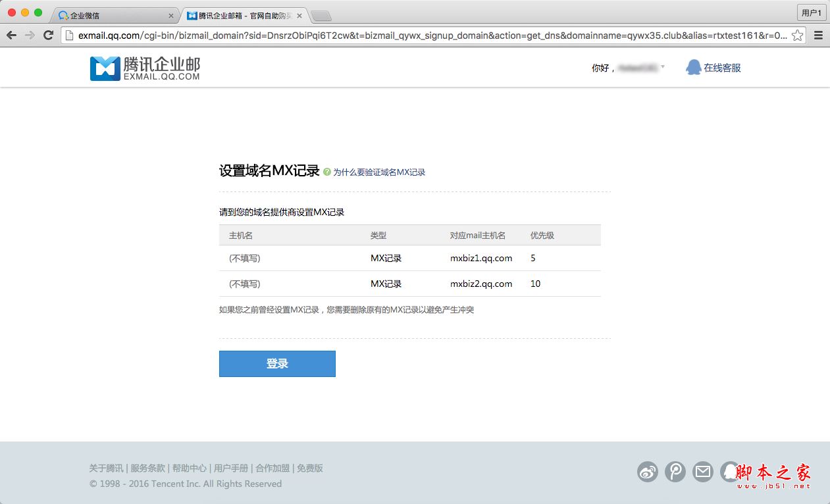Click the Tencent Exmail logo

point(145,68)
